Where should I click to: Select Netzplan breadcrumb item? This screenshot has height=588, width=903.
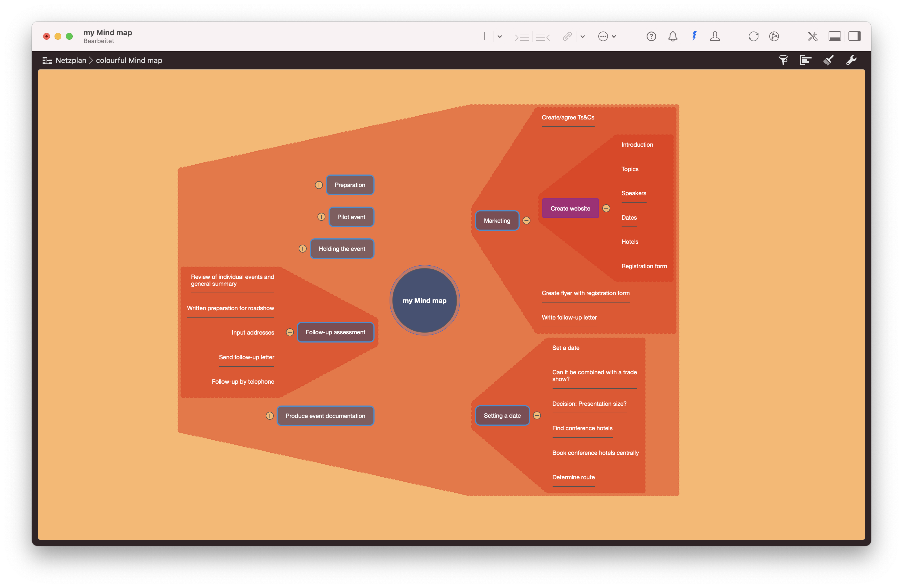(x=71, y=60)
